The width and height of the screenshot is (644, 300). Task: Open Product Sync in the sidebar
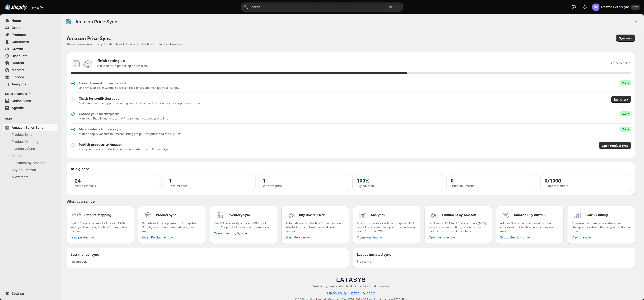click(x=22, y=135)
